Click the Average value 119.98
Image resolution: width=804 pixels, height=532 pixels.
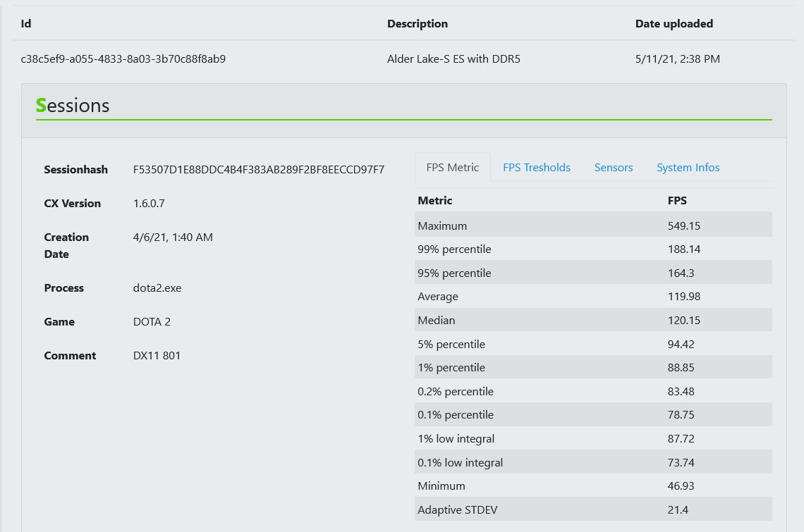(683, 297)
